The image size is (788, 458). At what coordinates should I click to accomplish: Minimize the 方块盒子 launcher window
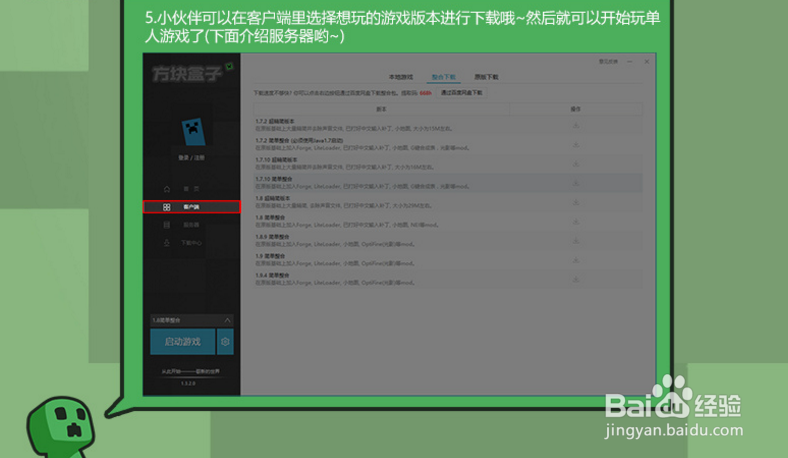[x=630, y=61]
